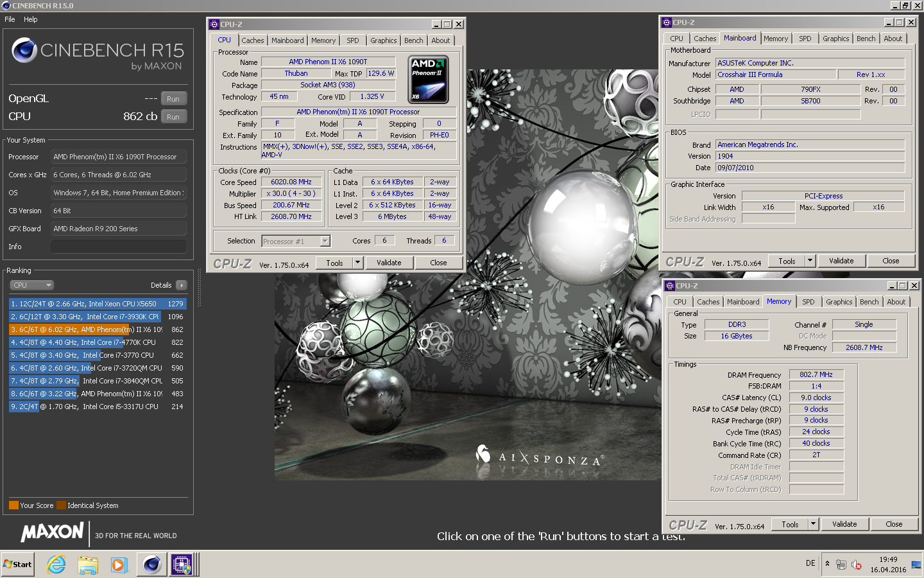The height and width of the screenshot is (578, 924).
Task: Open Bench tab in Memory window
Action: point(869,302)
